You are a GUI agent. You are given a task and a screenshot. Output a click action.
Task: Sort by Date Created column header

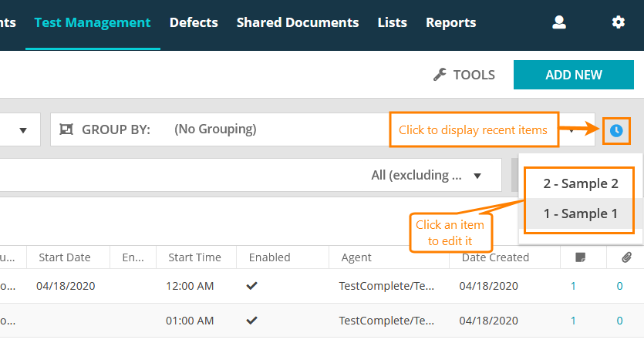tap(494, 257)
